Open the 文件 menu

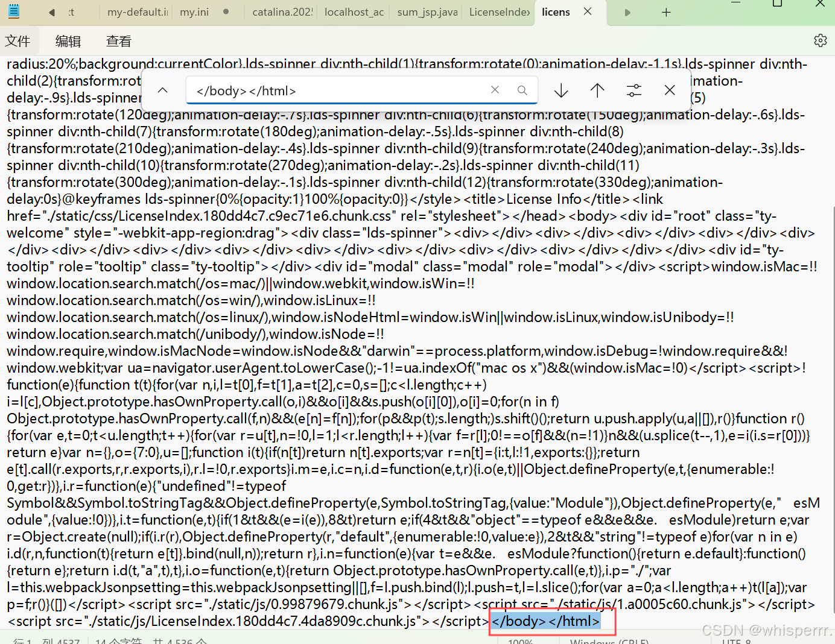[17, 41]
